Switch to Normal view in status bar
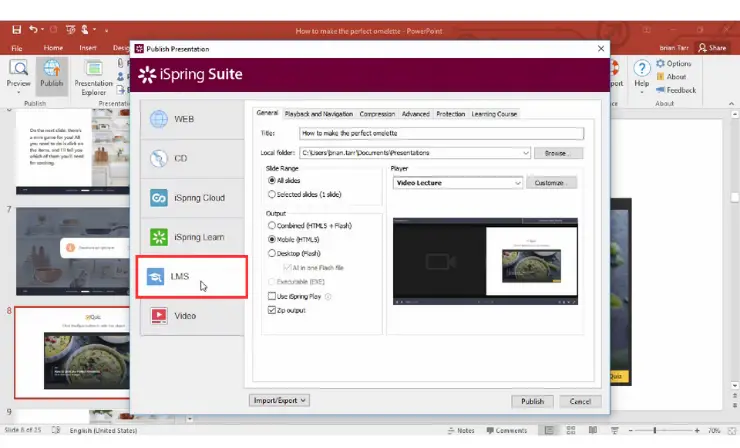This screenshot has width=740, height=448. (549, 431)
